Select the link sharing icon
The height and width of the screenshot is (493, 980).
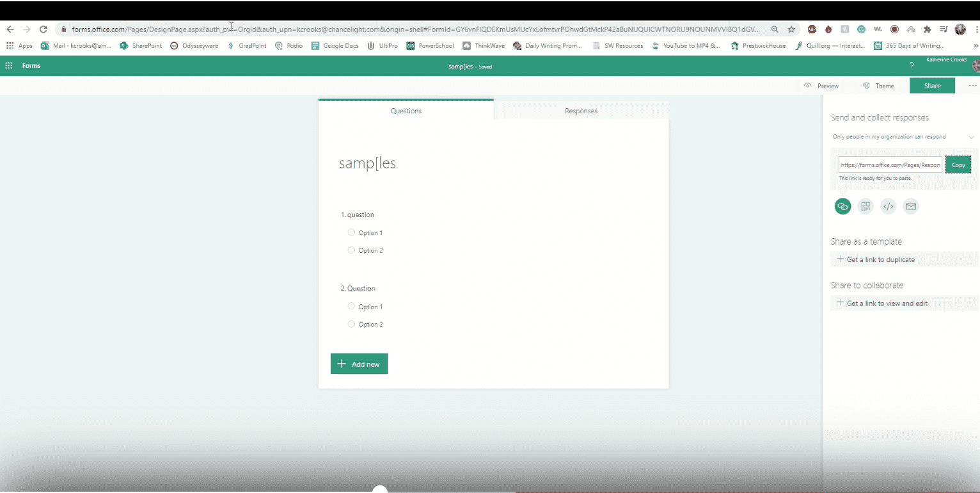point(842,206)
